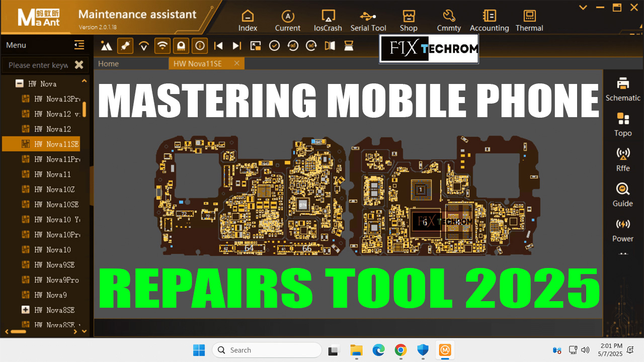Click the keyword search input field

[39, 65]
